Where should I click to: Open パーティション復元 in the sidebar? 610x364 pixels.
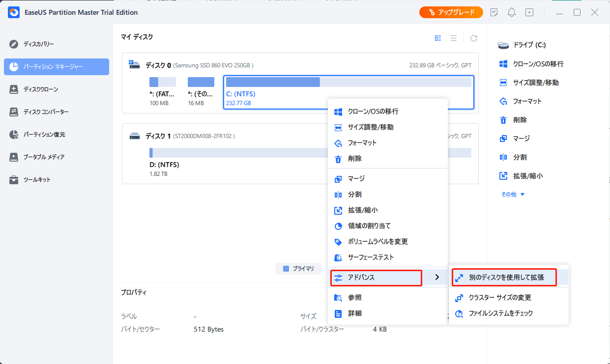[x=44, y=135]
